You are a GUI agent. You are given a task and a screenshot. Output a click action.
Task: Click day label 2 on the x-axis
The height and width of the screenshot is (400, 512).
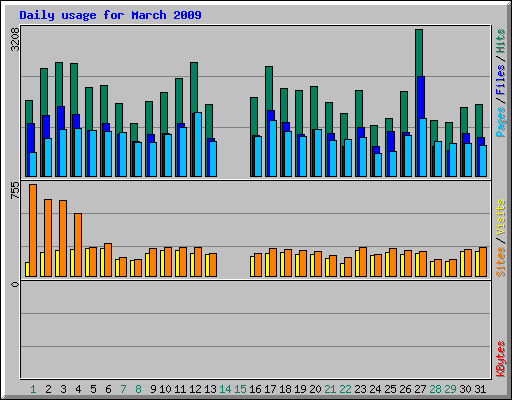coord(48,389)
